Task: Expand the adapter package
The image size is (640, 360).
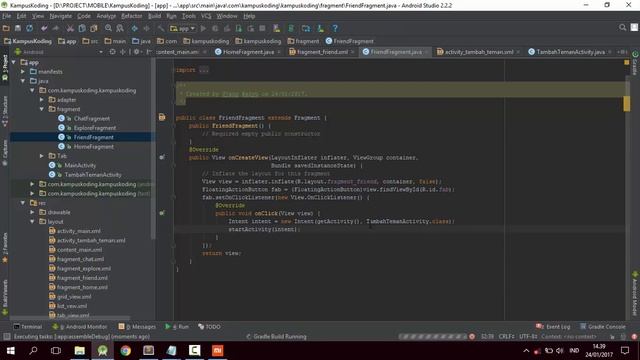Action: pos(42,100)
